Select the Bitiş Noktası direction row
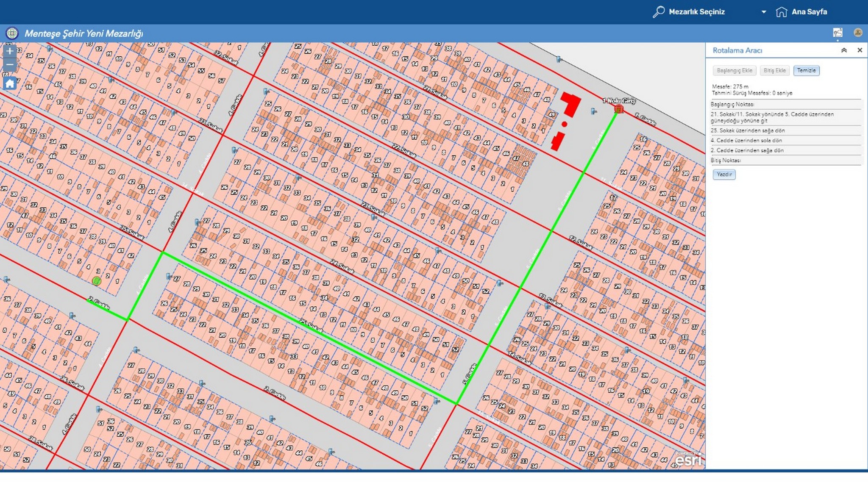The width and height of the screenshot is (868, 488). pyautogui.click(x=786, y=161)
